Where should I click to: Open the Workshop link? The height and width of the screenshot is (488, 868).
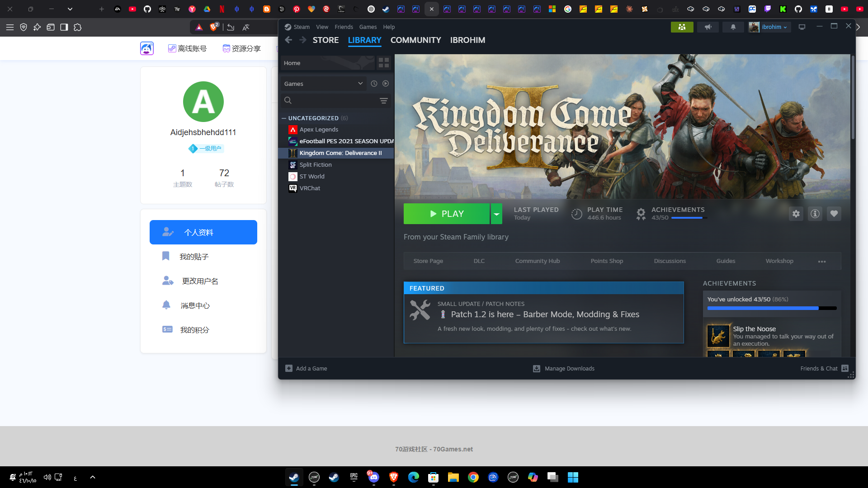point(779,261)
